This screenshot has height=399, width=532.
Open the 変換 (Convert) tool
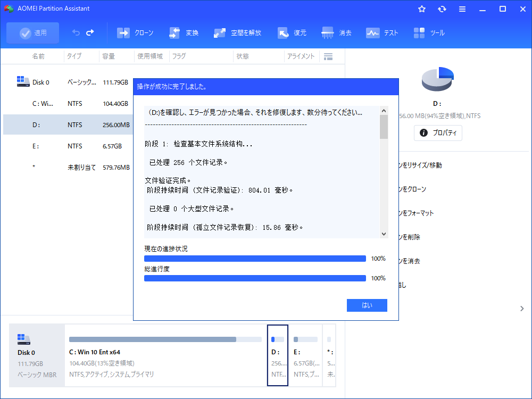(x=184, y=33)
